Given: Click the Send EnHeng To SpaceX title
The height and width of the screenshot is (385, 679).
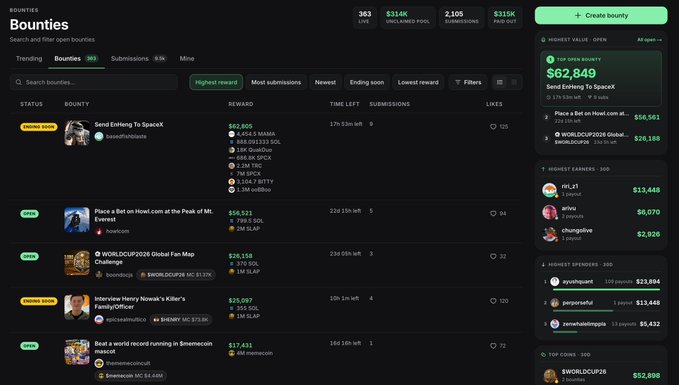Looking at the screenshot, I should [129, 124].
